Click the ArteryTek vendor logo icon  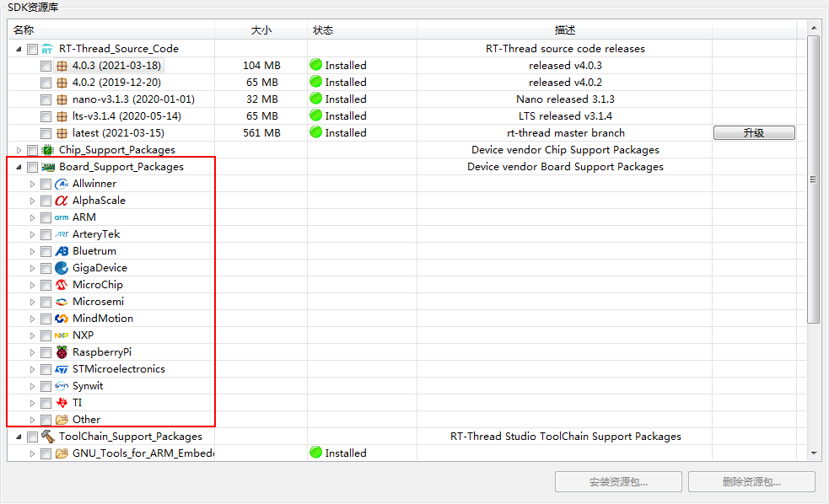[x=62, y=234]
